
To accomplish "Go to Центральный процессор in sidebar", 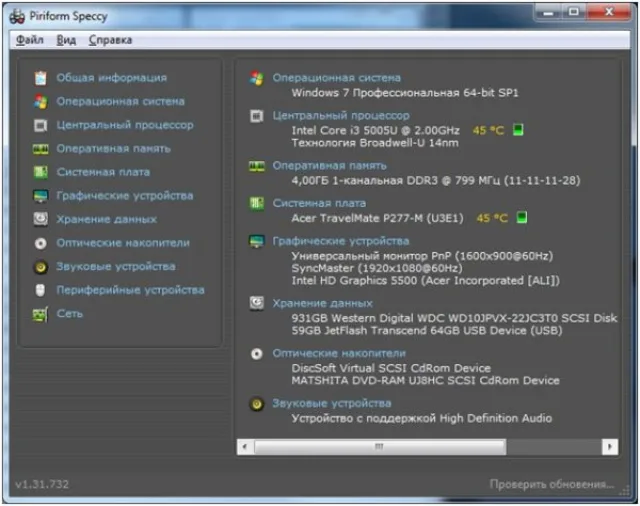I will (125, 125).
